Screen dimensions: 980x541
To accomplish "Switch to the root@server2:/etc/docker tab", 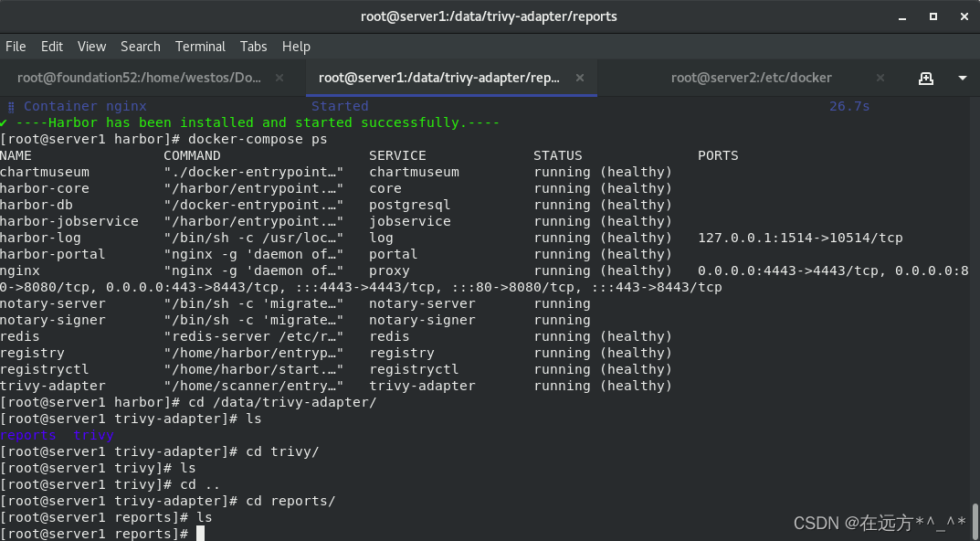I will [x=752, y=78].
